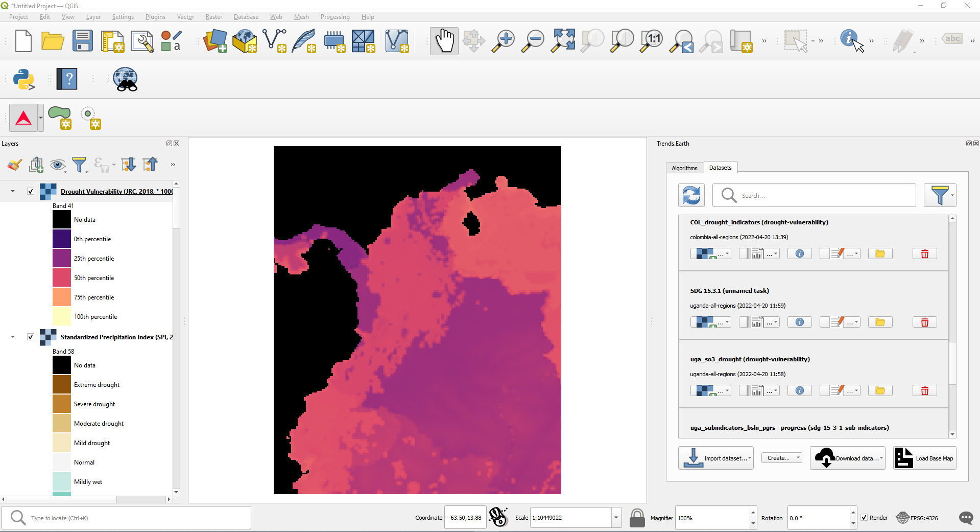
Task: Delete the SDG 15.3.1 dataset
Action: coord(924,322)
